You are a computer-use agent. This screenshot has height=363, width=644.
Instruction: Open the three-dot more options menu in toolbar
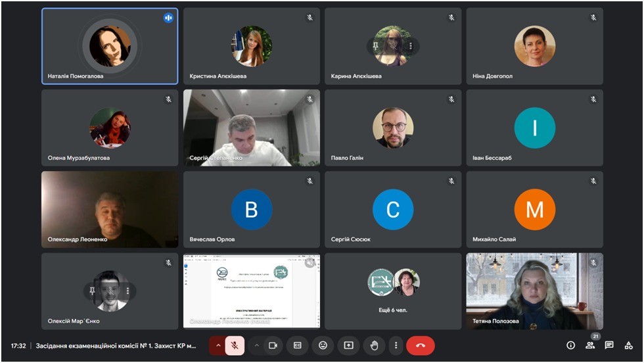396,345
